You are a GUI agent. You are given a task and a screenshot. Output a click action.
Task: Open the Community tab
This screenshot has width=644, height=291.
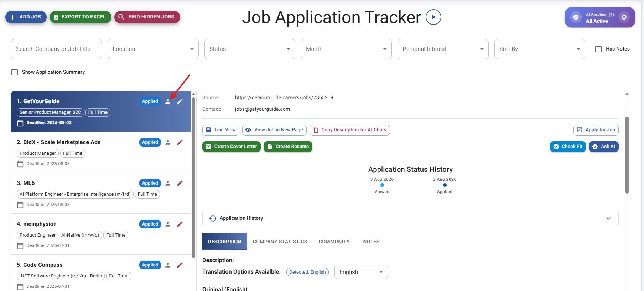[334, 242]
